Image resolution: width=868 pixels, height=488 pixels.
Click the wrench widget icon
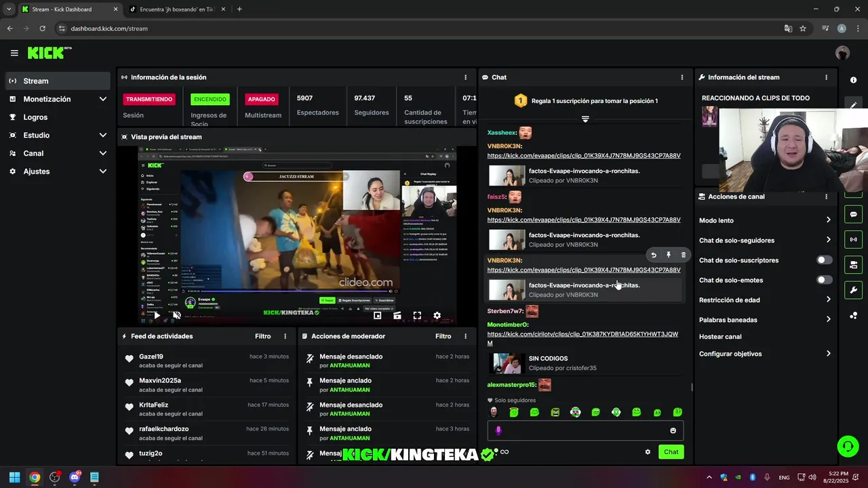point(853,290)
